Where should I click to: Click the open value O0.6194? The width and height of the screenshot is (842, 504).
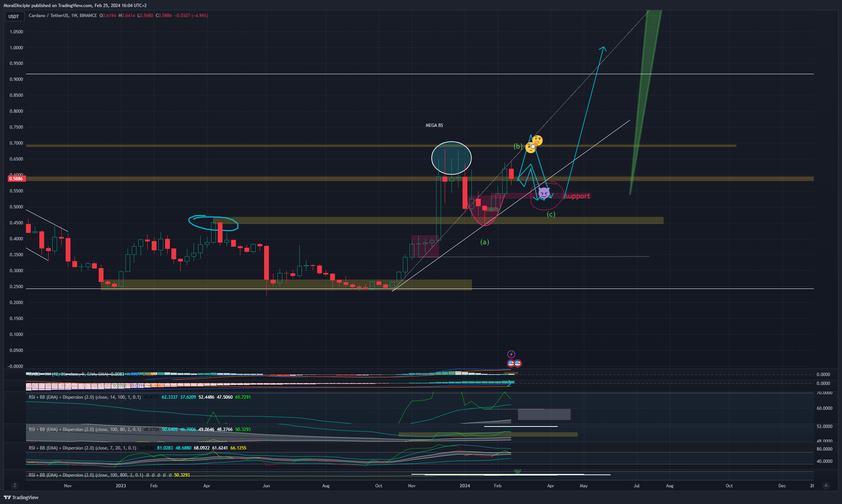(x=108, y=16)
